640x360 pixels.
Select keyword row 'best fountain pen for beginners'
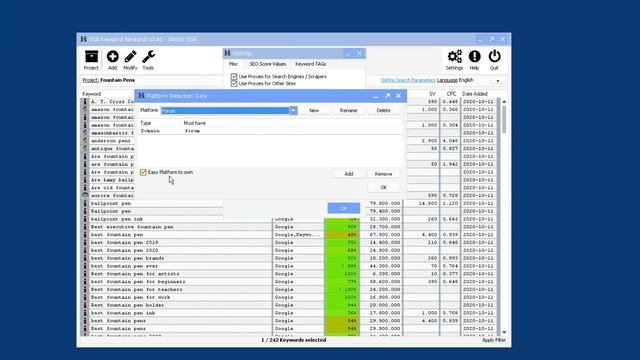tap(289, 282)
